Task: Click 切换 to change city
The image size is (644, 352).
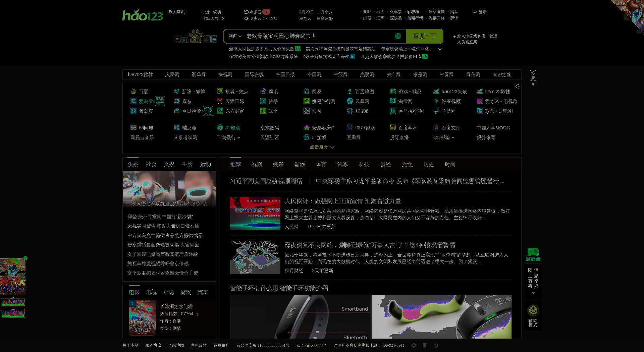Action: point(217,12)
